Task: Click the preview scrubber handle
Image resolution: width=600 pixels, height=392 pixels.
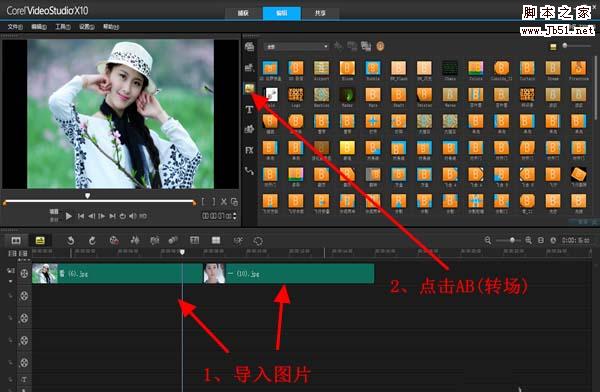Action: pos(88,196)
